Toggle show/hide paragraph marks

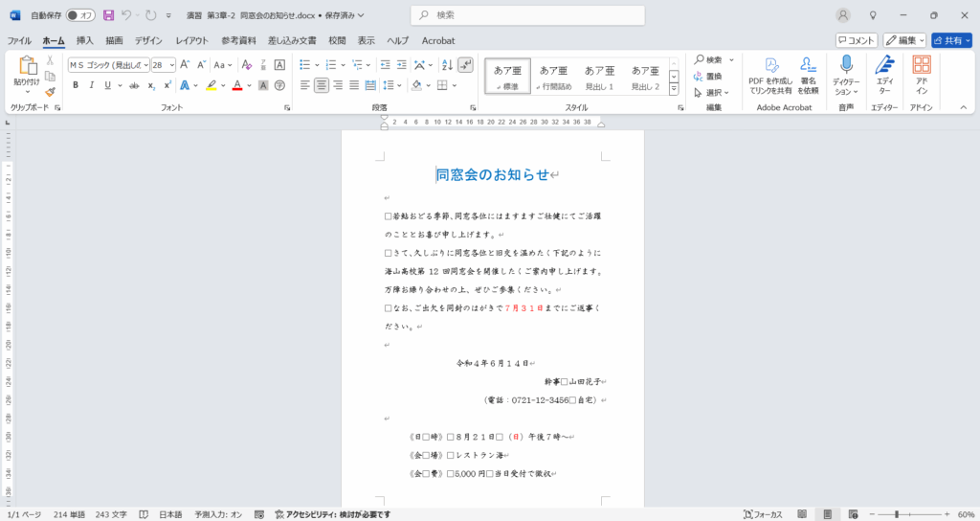(x=465, y=65)
